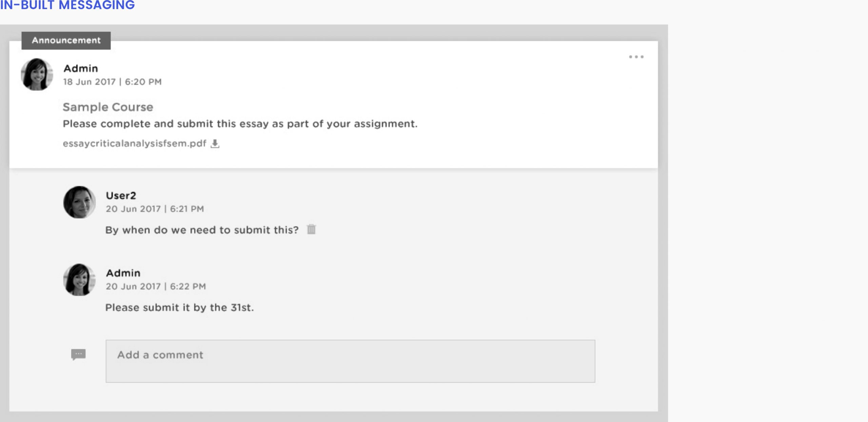Image resolution: width=868 pixels, height=422 pixels.
Task: Open the three-dot options menu on announcement
Action: click(x=636, y=57)
